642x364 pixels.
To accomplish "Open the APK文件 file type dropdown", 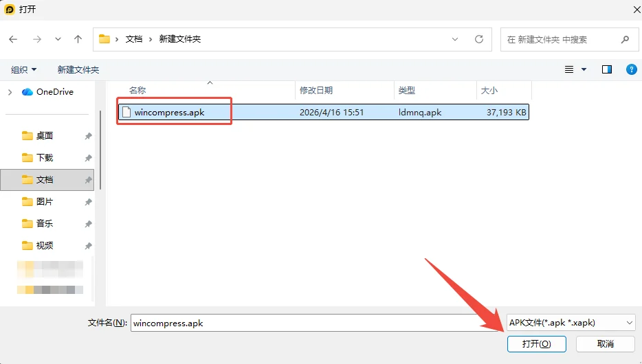I will click(571, 323).
